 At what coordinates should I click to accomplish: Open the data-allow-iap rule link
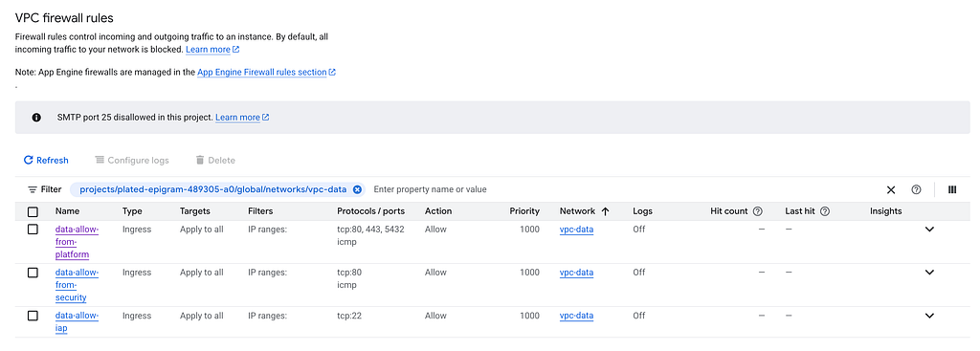tap(77, 321)
